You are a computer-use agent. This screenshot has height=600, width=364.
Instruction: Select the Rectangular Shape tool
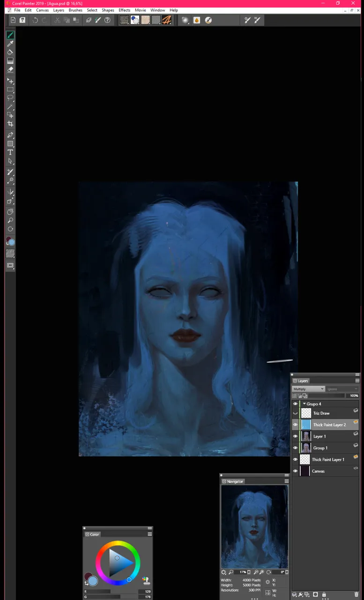pyautogui.click(x=10, y=144)
